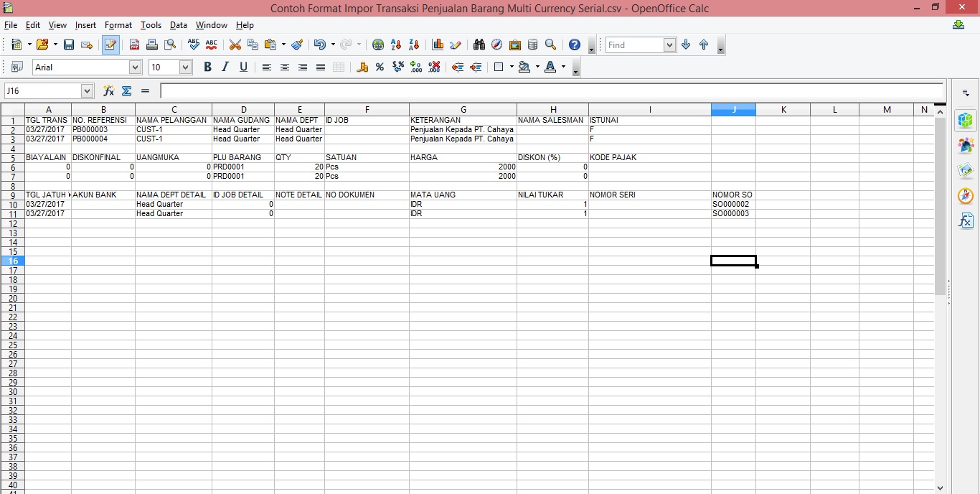Select the Format Paintbrush tool
The width and height of the screenshot is (980, 494).
click(x=297, y=45)
